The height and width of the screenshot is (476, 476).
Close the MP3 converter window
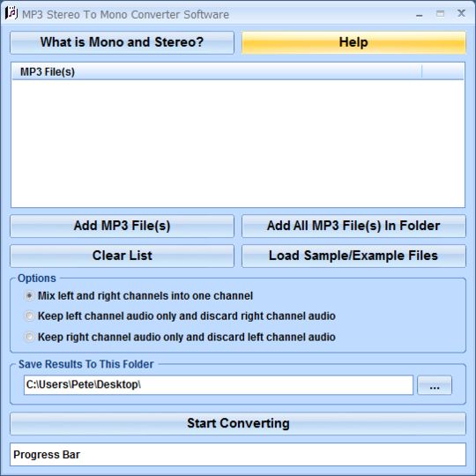point(461,13)
